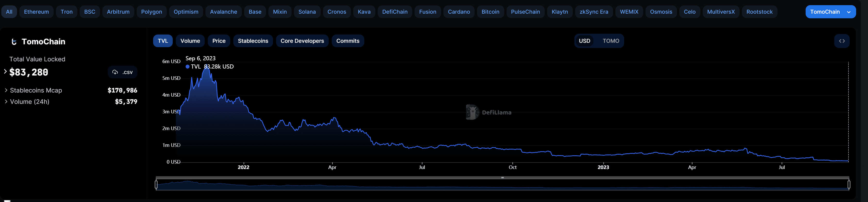Click the TomoChain logo icon
The height and width of the screenshot is (202, 868).
click(x=14, y=42)
